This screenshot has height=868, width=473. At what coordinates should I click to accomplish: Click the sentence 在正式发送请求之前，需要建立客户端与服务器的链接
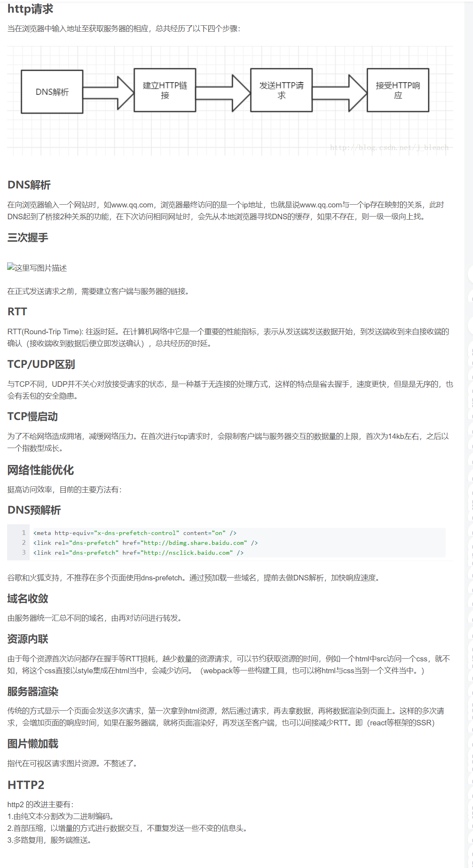point(98,291)
